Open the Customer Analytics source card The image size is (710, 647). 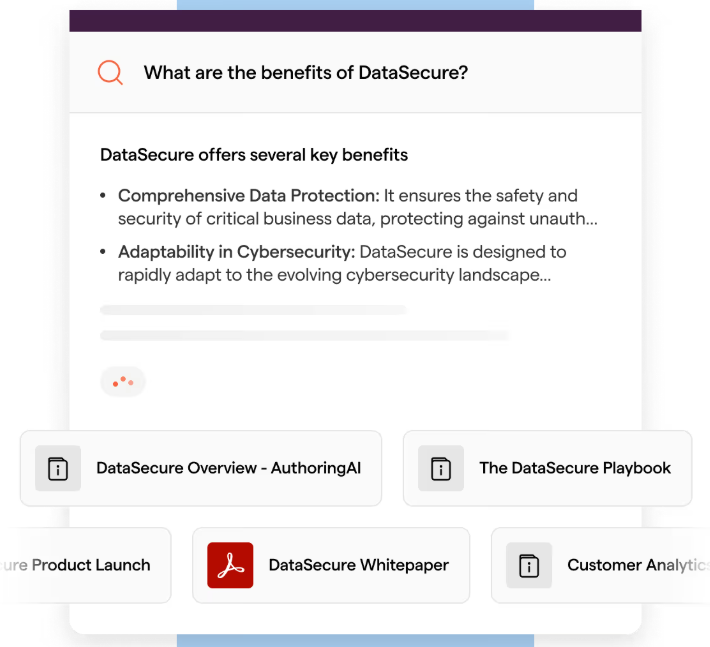[x=600, y=565]
